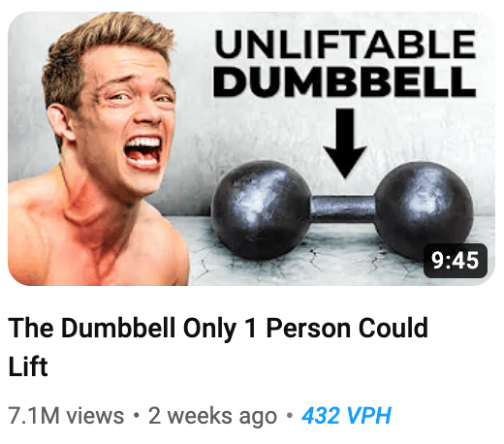The width and height of the screenshot is (504, 444).
Task: Click the word 'Lift' in the title
Action: [x=28, y=366]
